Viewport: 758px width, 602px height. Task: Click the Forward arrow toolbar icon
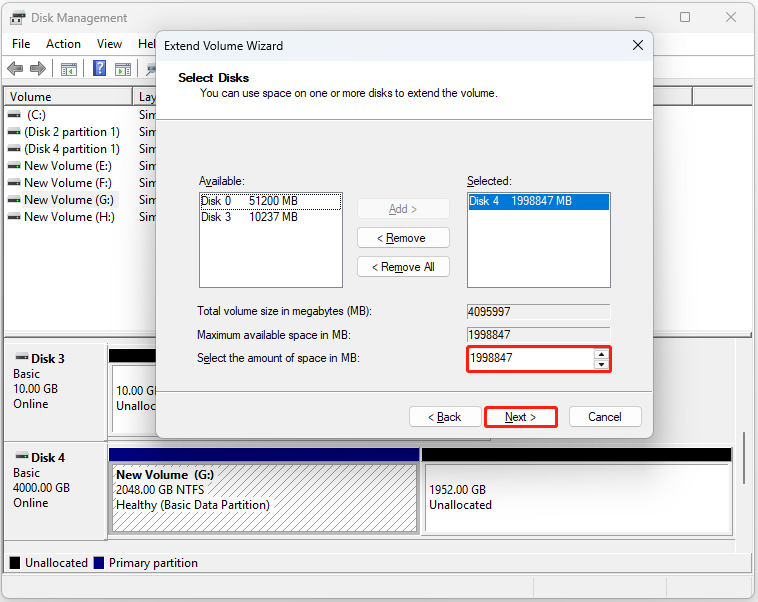pos(38,69)
